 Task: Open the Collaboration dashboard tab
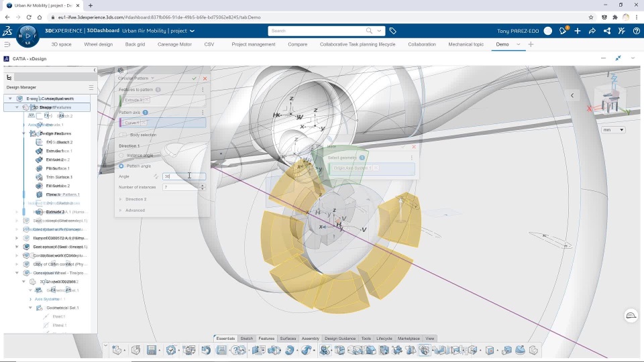click(x=422, y=44)
